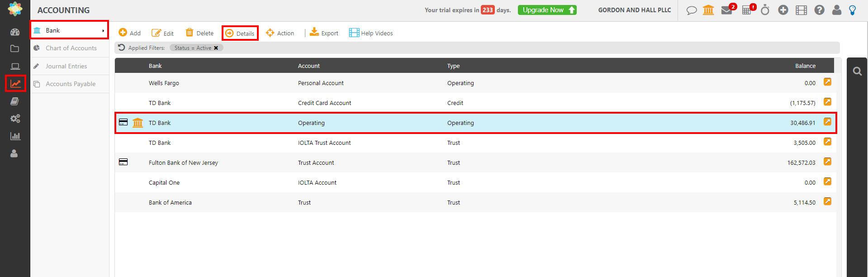Expand the Bank menu arrow
The width and height of the screenshot is (868, 277).
[103, 31]
